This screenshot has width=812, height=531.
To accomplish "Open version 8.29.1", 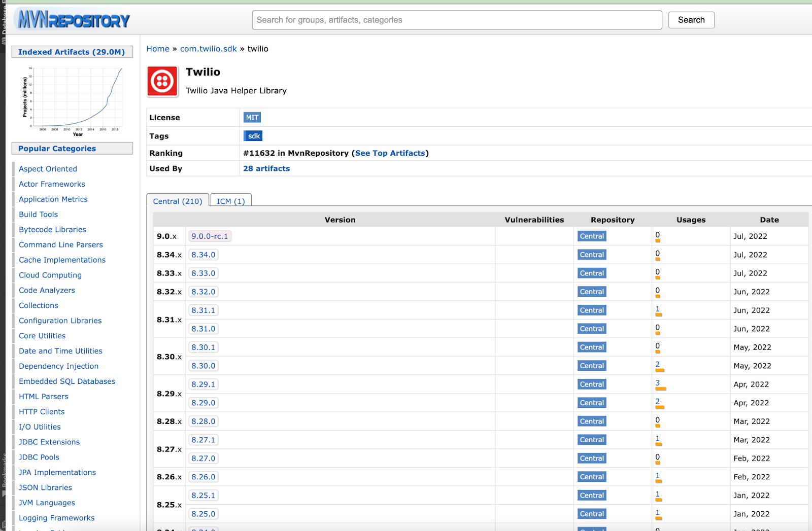I will [204, 384].
